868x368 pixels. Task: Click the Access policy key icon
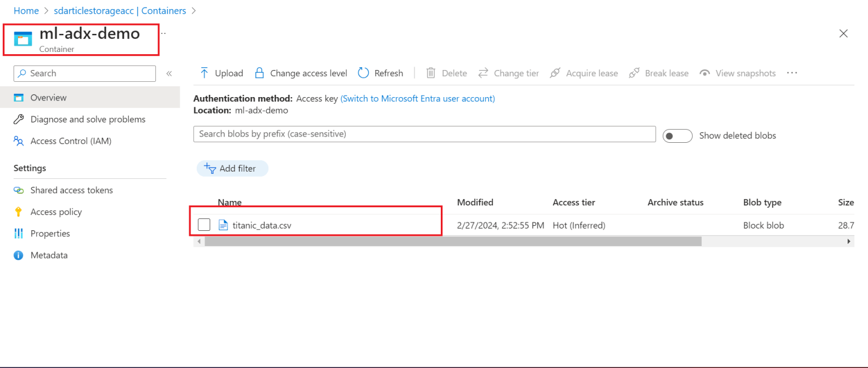(19, 212)
